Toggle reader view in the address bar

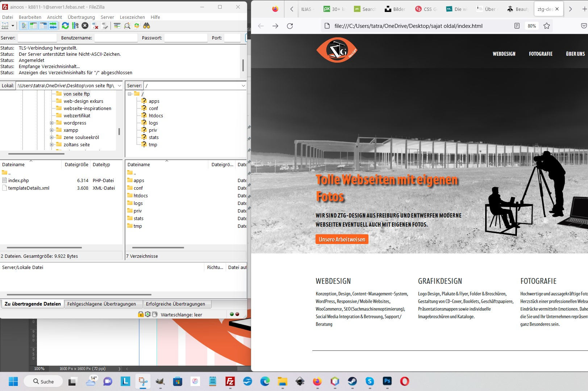517,26
